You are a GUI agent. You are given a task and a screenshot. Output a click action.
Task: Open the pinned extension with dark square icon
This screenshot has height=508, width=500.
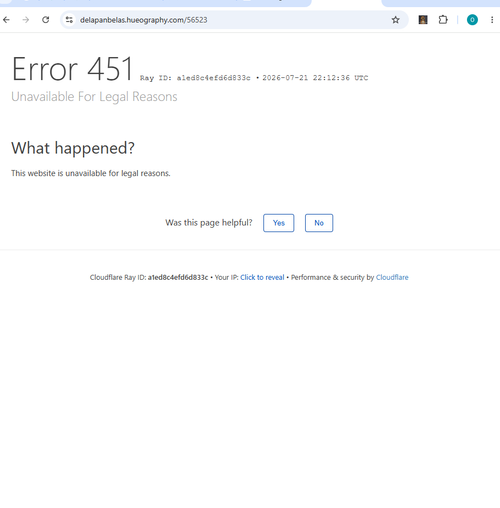(x=423, y=20)
